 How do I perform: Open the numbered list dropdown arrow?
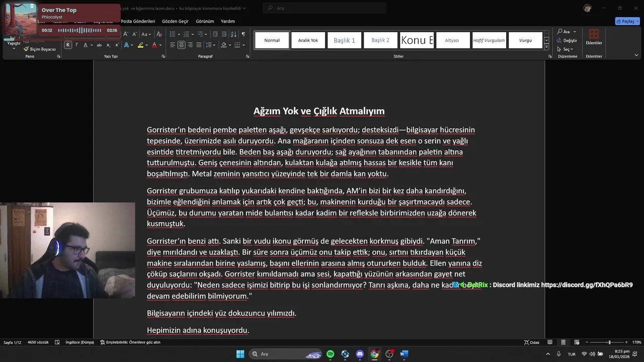point(193,34)
